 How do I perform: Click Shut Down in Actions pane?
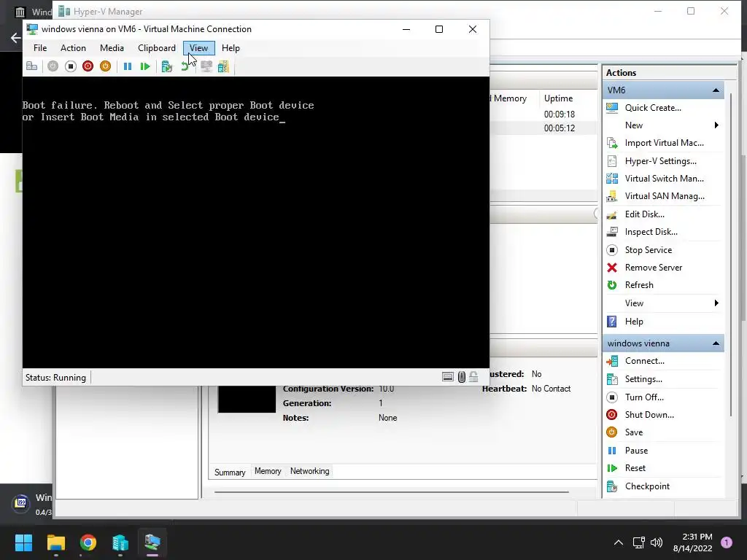(x=649, y=415)
